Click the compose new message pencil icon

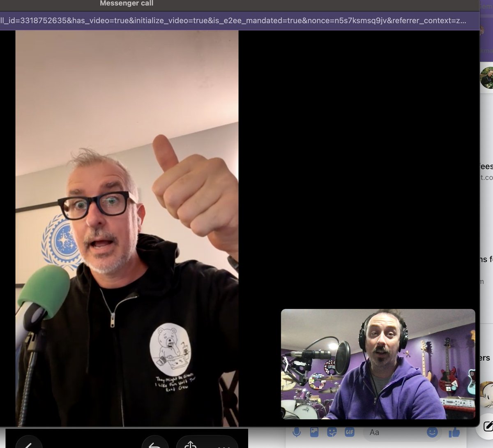(x=488, y=427)
